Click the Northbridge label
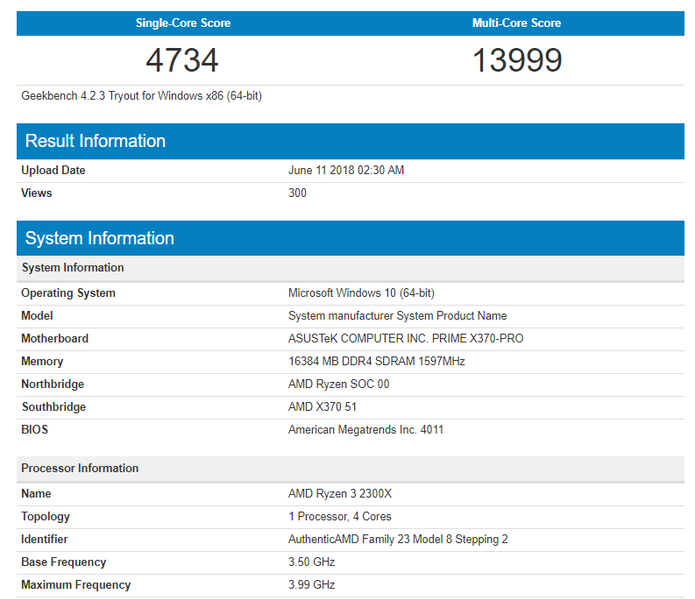695x599 pixels. tap(53, 384)
